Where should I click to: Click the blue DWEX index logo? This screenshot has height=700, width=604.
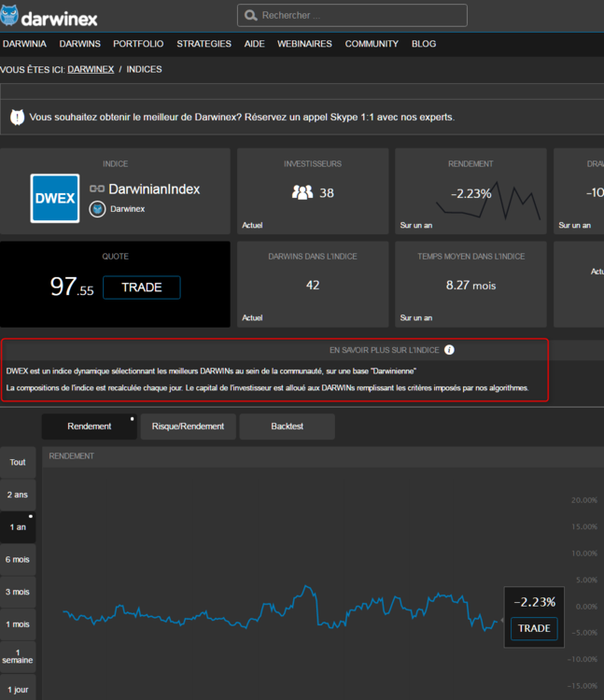click(55, 198)
